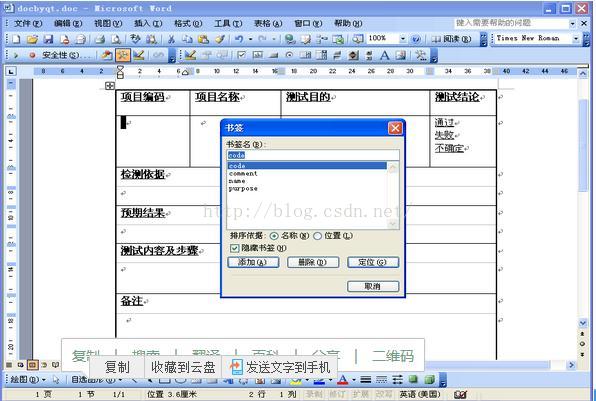Image resolution: width=596 pixels, height=401 pixels.
Task: Click the table move handle above the table
Action: [110, 86]
